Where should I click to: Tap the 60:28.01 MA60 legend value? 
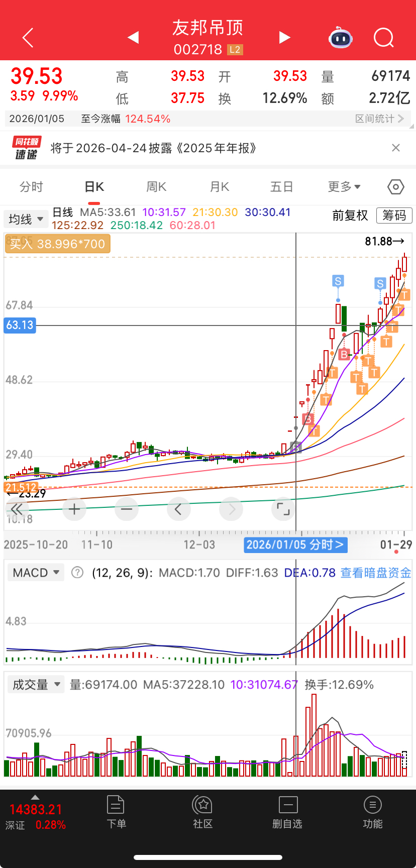tap(192, 226)
